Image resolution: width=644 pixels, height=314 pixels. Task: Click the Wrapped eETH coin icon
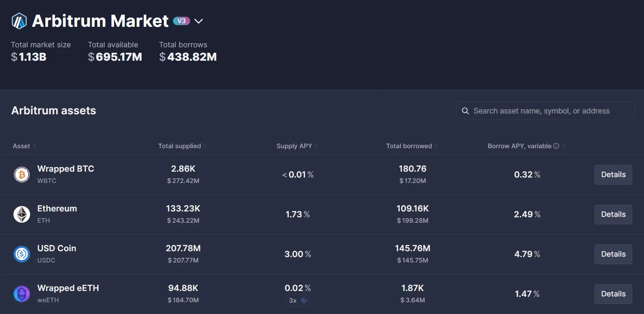pyautogui.click(x=22, y=294)
